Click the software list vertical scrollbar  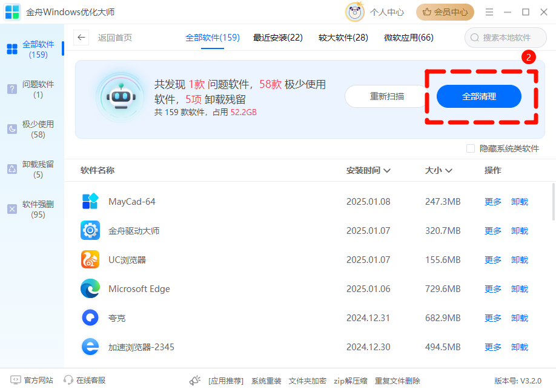pos(554,202)
